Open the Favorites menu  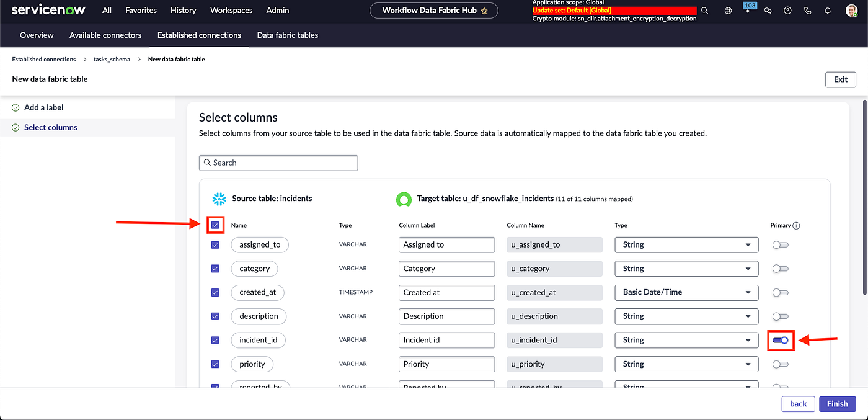pos(141,11)
